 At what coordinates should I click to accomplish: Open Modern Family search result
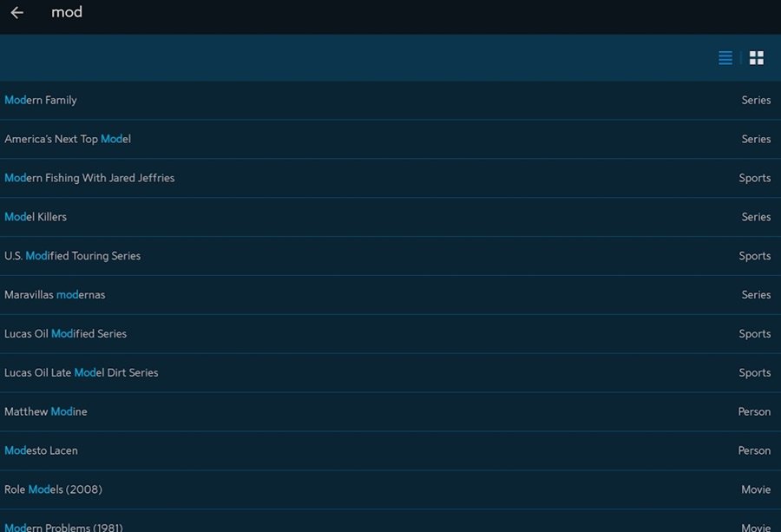[390, 100]
